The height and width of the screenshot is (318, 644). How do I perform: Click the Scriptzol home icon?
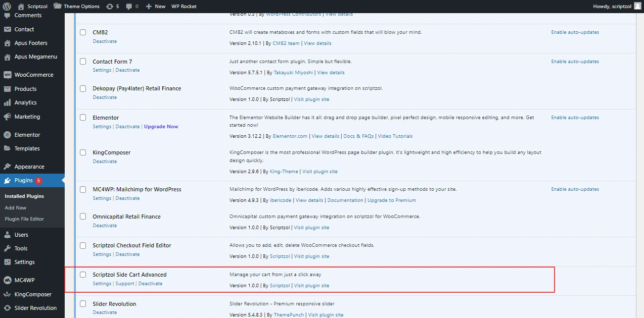tap(21, 6)
